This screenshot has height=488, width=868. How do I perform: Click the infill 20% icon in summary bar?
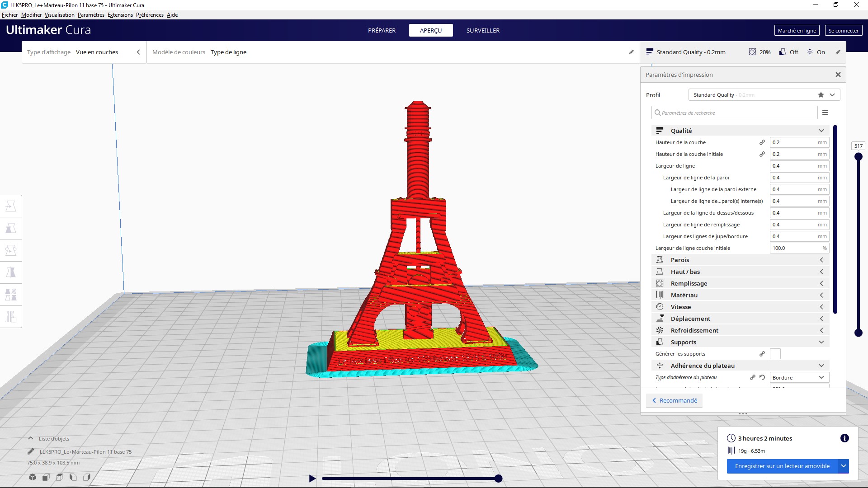click(x=752, y=52)
